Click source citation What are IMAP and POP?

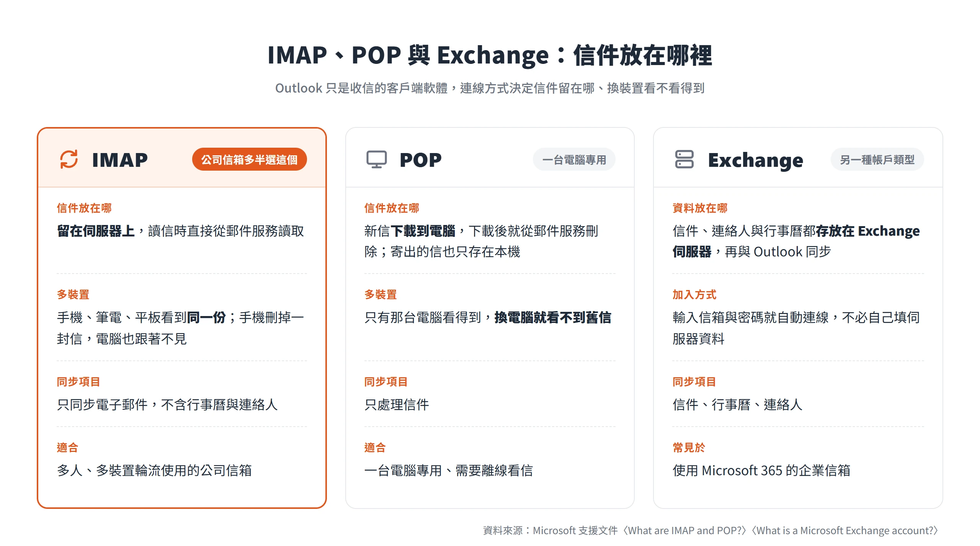pyautogui.click(x=685, y=531)
